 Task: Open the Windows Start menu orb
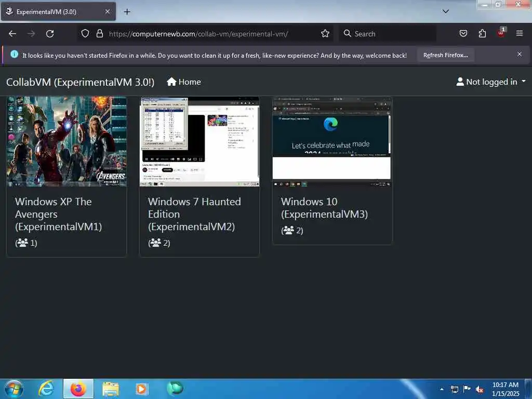pyautogui.click(x=14, y=389)
